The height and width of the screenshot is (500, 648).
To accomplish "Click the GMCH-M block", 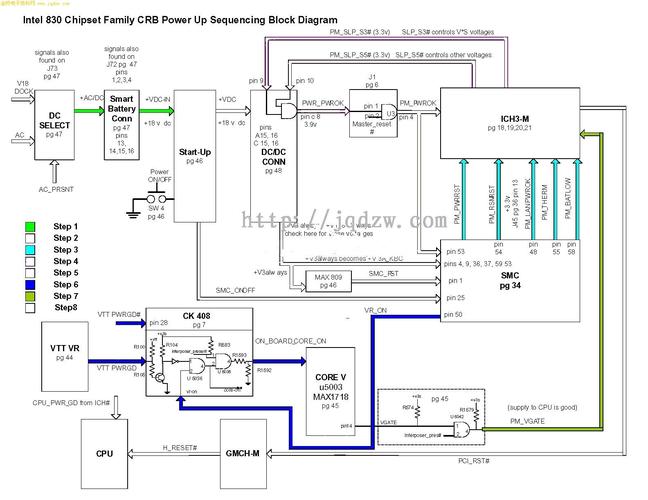I will (243, 454).
